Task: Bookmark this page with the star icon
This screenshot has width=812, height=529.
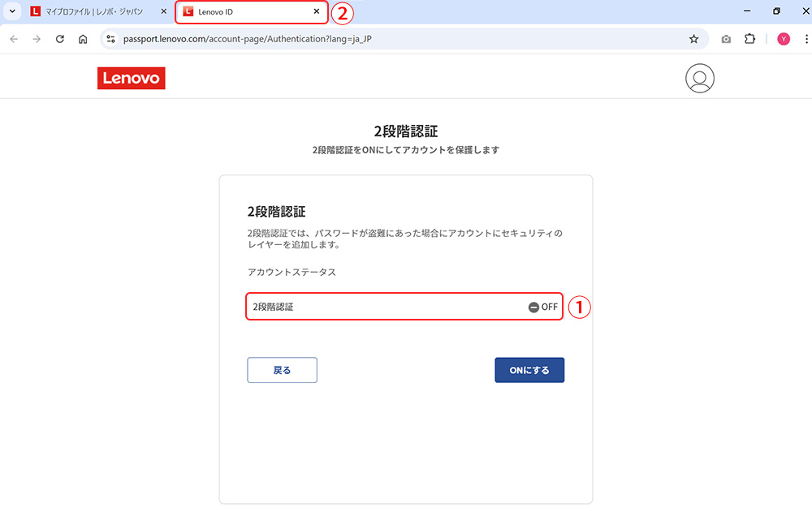Action: 693,39
